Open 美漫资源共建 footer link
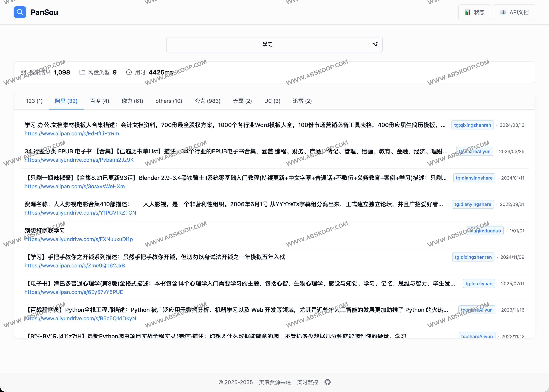549x392 pixels. tap(275, 382)
